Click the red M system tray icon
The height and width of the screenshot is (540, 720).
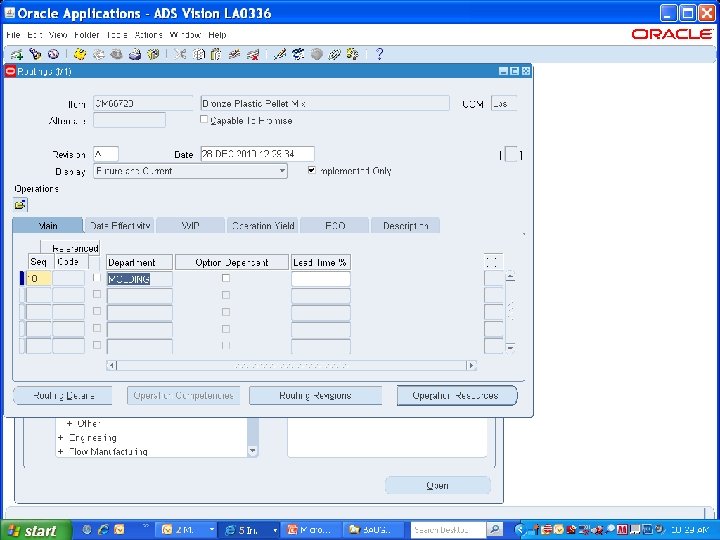622,530
